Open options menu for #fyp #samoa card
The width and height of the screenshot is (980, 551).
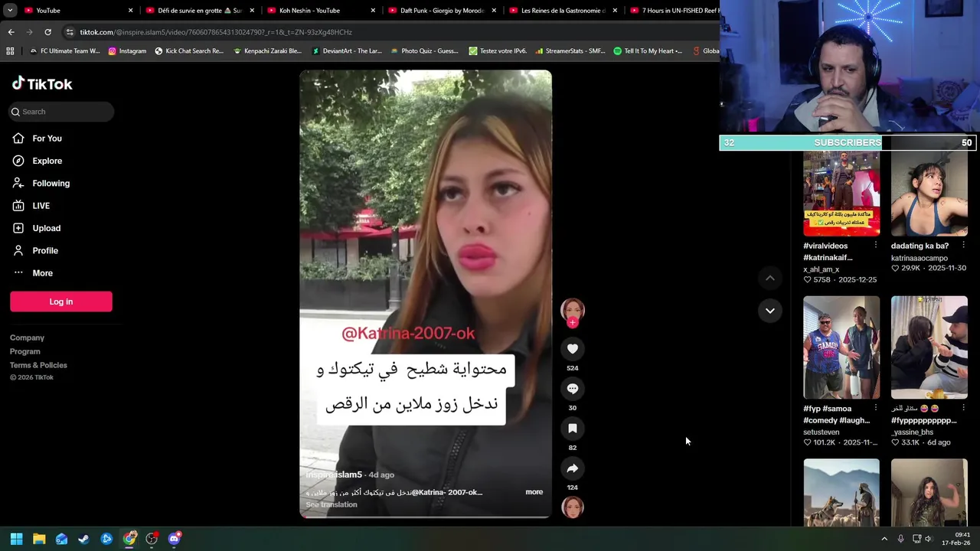pos(875,408)
